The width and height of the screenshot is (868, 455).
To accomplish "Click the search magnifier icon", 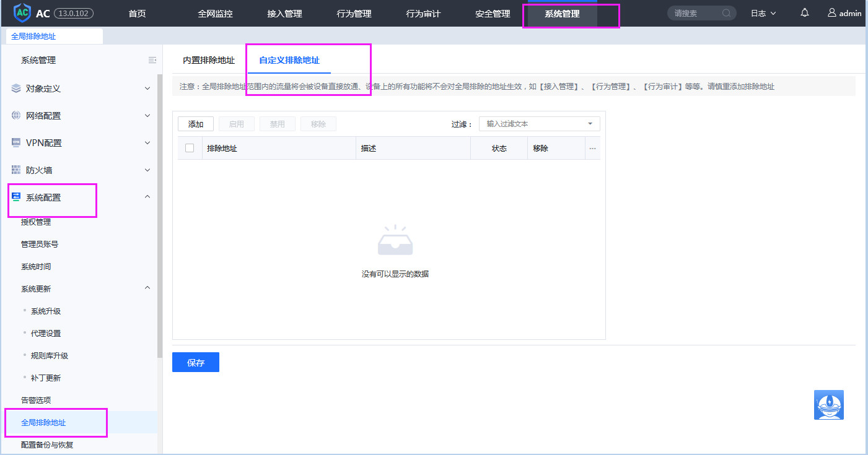I will tap(726, 13).
